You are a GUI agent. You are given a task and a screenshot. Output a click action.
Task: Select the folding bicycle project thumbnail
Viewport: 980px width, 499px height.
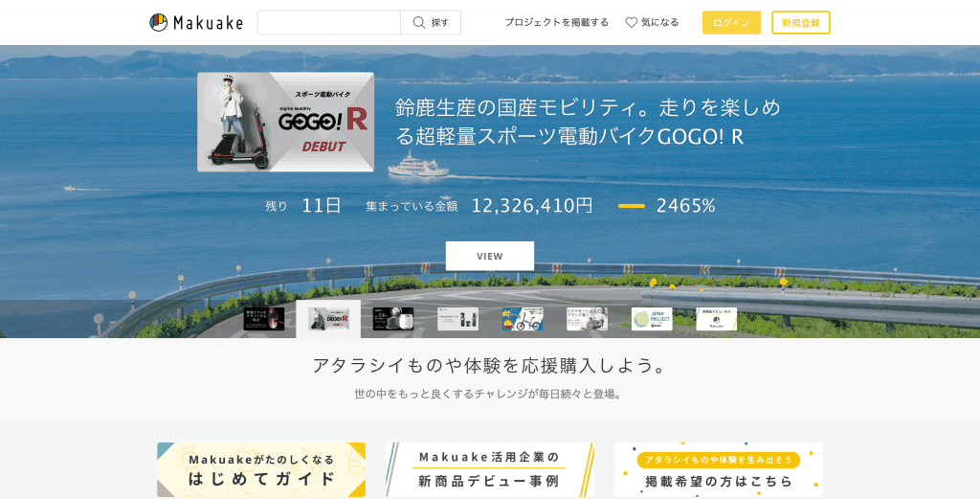tap(523, 319)
